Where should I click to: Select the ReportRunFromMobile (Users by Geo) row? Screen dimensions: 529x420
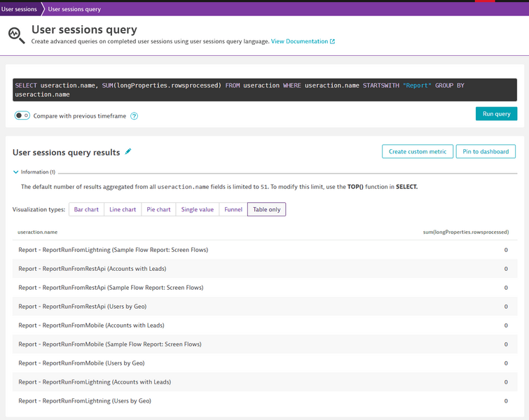click(x=81, y=363)
